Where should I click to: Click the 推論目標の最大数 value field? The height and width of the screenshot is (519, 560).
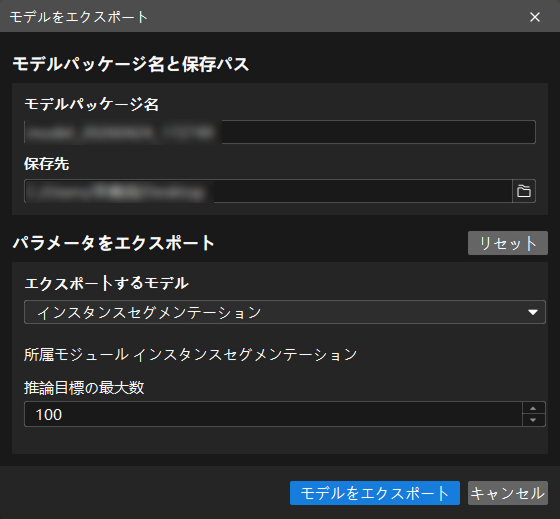(x=273, y=414)
